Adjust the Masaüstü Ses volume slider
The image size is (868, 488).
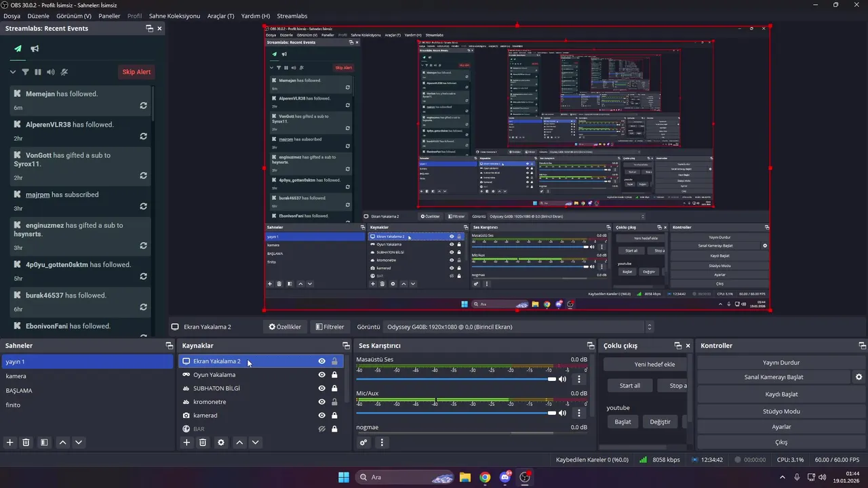point(456,379)
